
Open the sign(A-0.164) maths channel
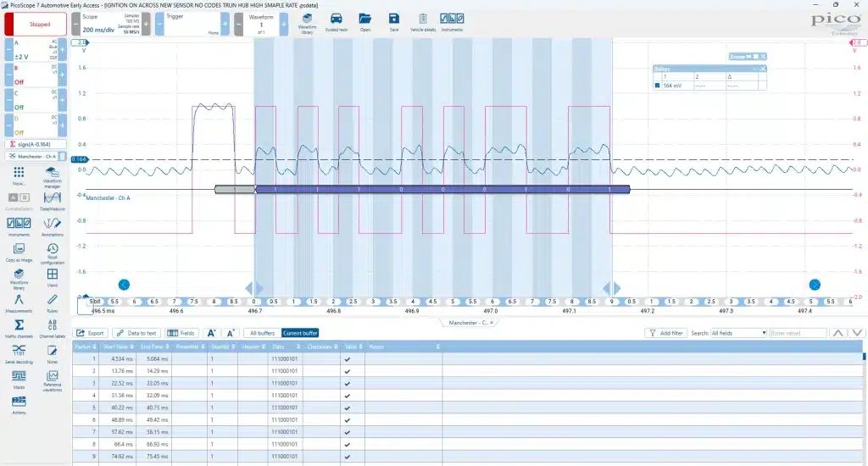[36, 144]
